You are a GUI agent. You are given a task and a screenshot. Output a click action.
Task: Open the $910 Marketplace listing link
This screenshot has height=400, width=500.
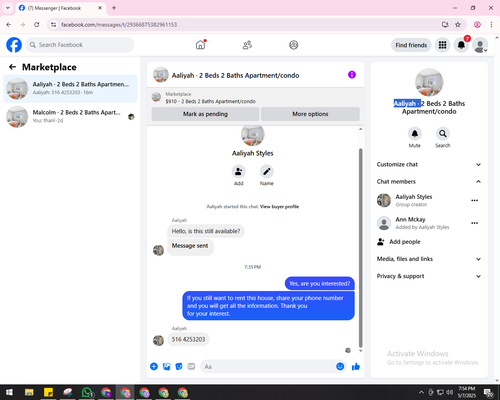click(x=211, y=101)
